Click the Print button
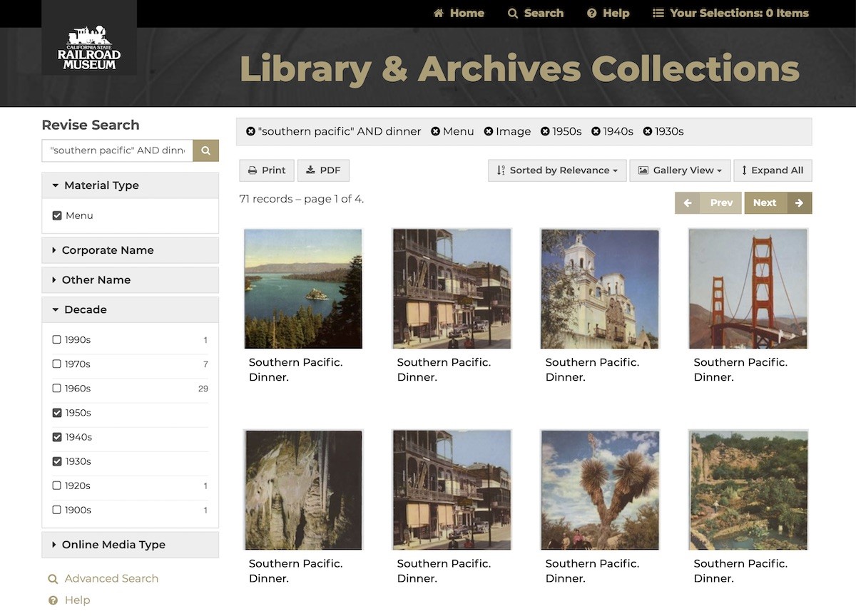 (267, 170)
